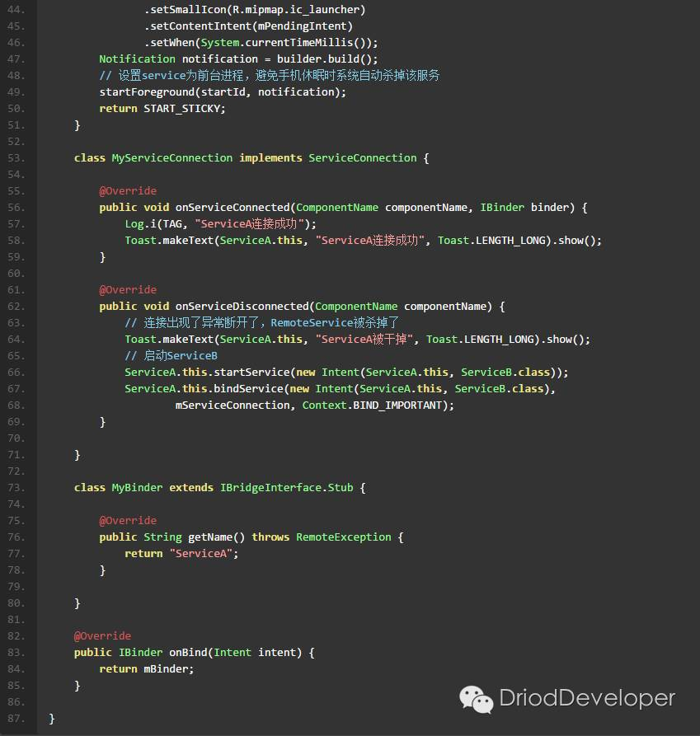Click the getName() method declaration
700x736 pixels.
[x=217, y=537]
